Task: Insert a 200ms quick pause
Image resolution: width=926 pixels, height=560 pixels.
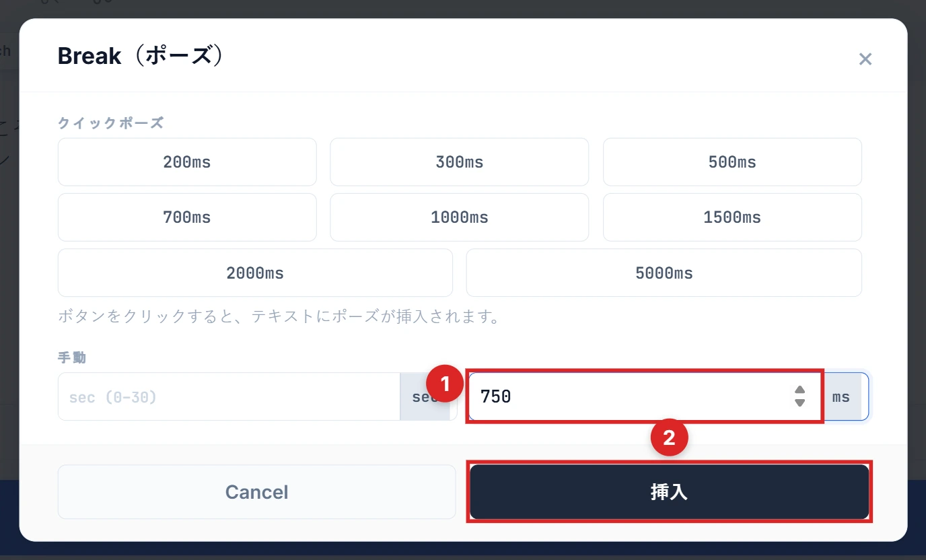Action: (x=187, y=162)
